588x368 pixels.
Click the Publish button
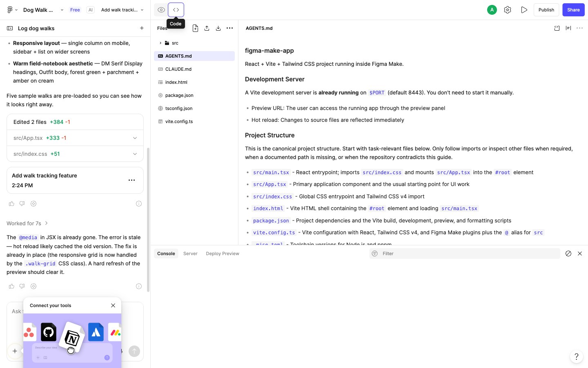[x=546, y=10]
